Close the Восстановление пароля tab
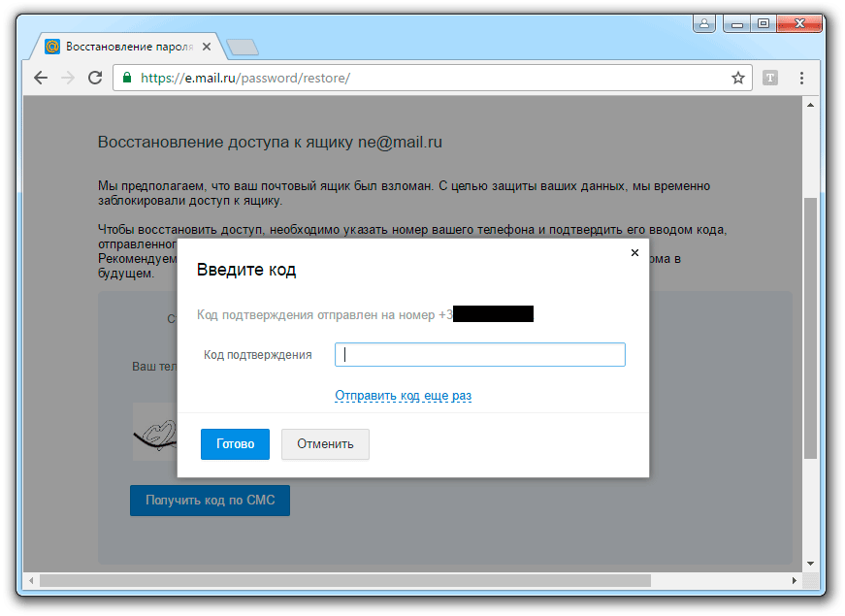The width and height of the screenshot is (845, 616). click(207, 47)
